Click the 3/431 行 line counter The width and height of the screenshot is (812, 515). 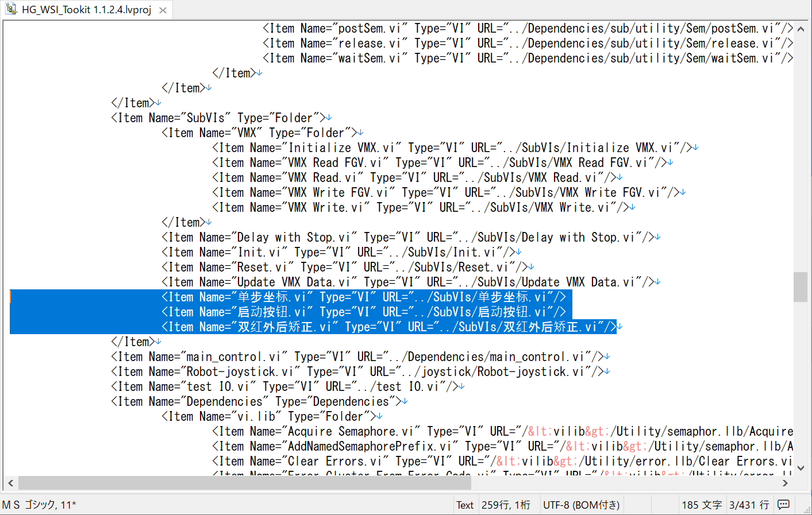749,504
